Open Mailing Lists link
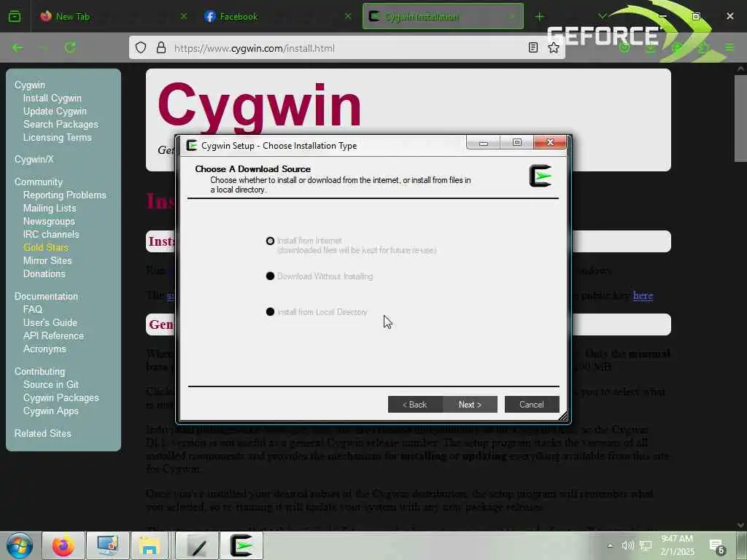Image resolution: width=747 pixels, height=560 pixels. point(50,208)
